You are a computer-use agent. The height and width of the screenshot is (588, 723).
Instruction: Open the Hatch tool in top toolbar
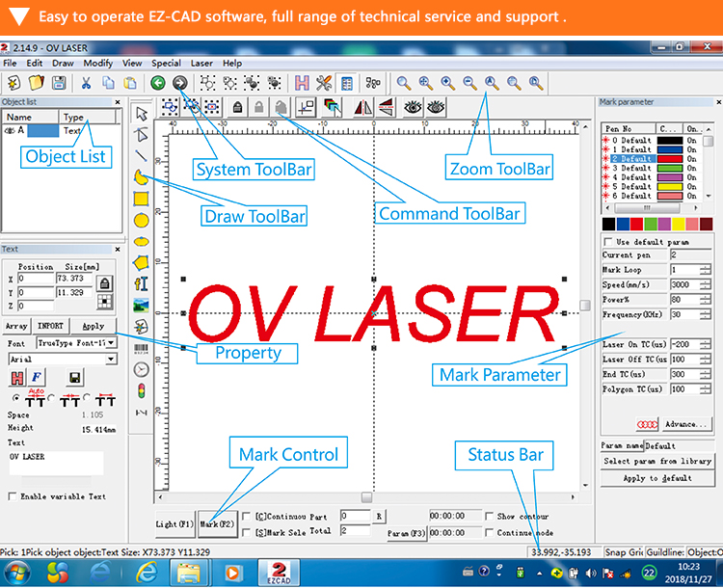click(x=302, y=83)
